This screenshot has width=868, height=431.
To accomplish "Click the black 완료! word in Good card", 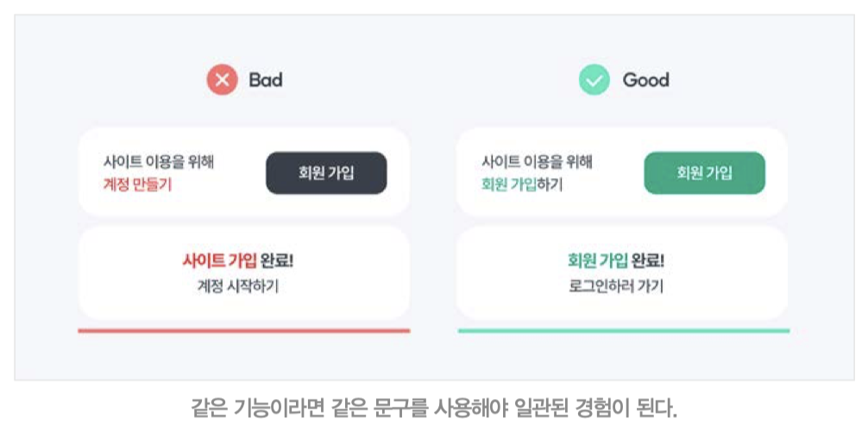I will click(x=648, y=260).
